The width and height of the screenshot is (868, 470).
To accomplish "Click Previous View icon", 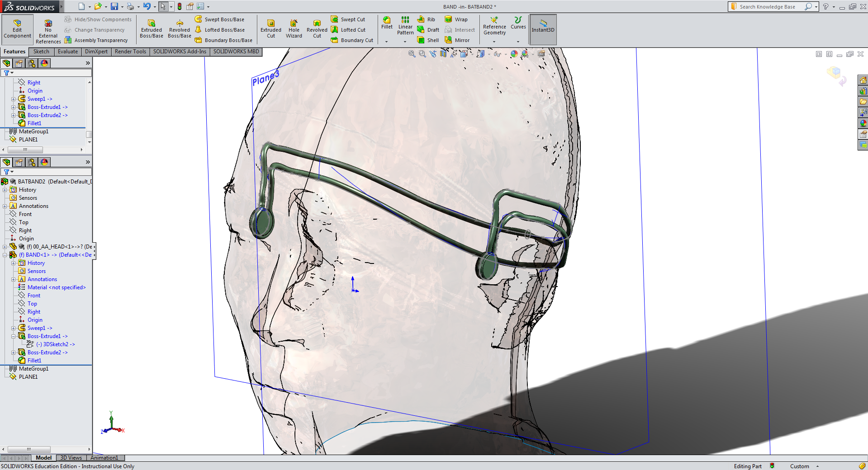I will (x=433, y=54).
